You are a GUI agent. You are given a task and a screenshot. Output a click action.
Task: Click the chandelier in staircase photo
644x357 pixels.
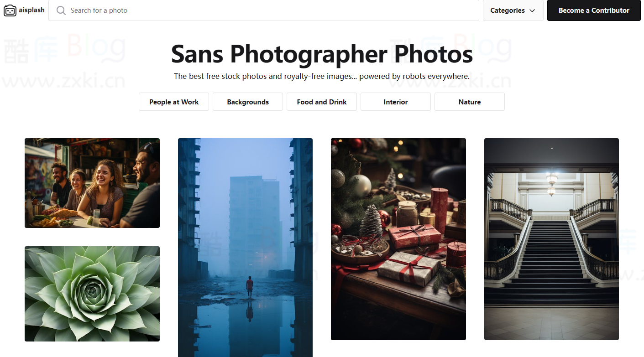tap(552, 182)
